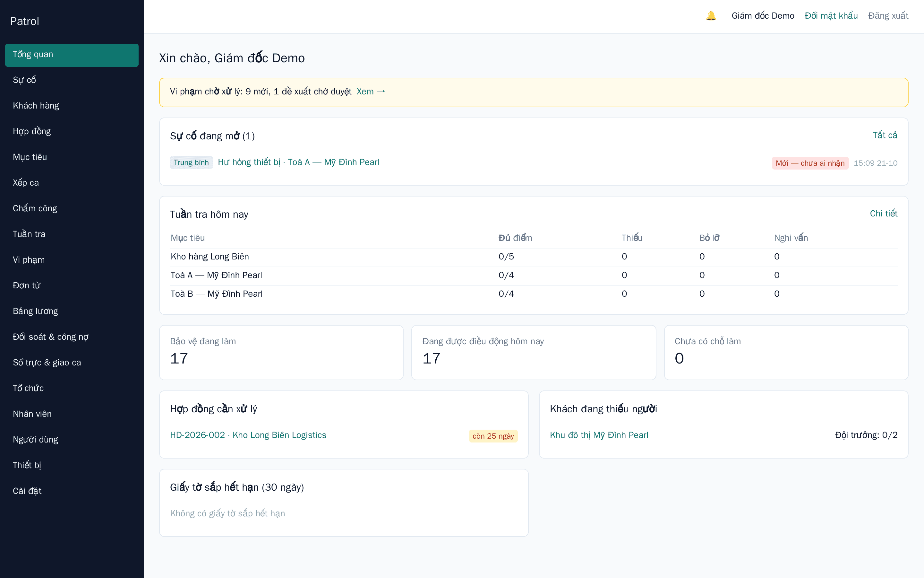Screen dimensions: 924x578
Task: Click the Trung bình severity badge
Action: (191, 162)
